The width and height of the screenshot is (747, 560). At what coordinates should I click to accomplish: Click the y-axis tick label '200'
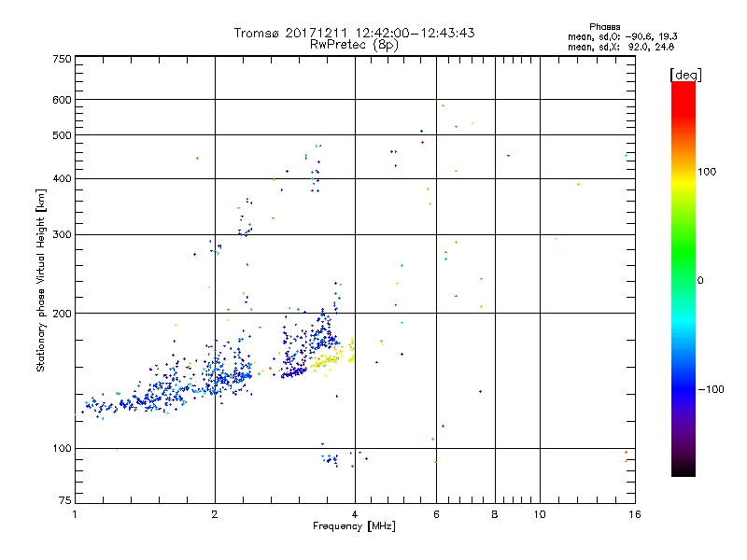(62, 314)
